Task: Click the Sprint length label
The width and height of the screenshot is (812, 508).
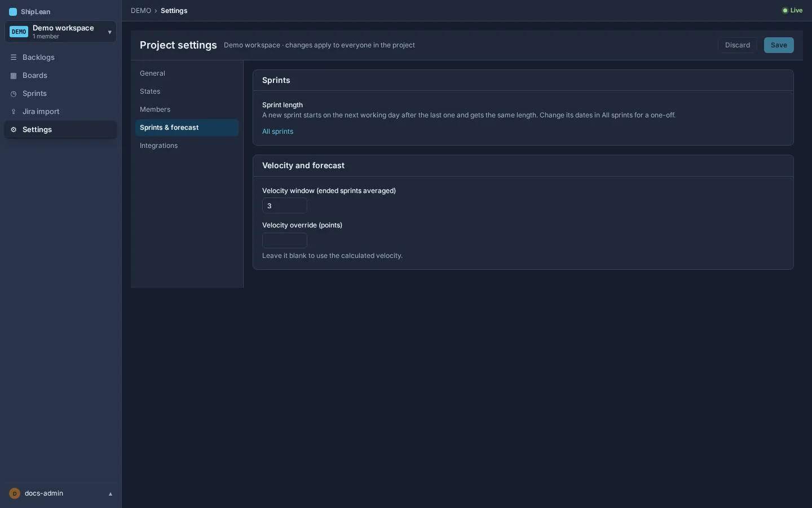Action: tap(283, 105)
